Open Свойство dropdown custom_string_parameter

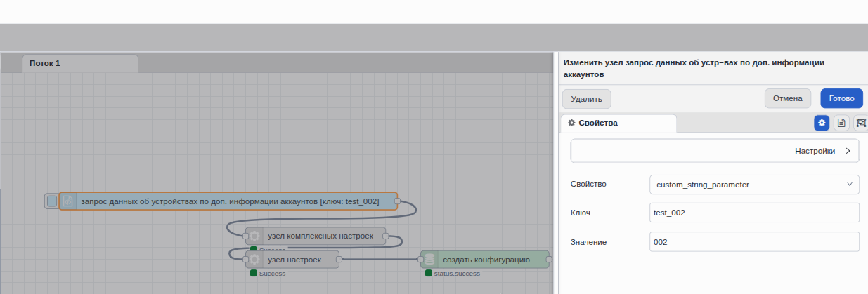click(754, 185)
